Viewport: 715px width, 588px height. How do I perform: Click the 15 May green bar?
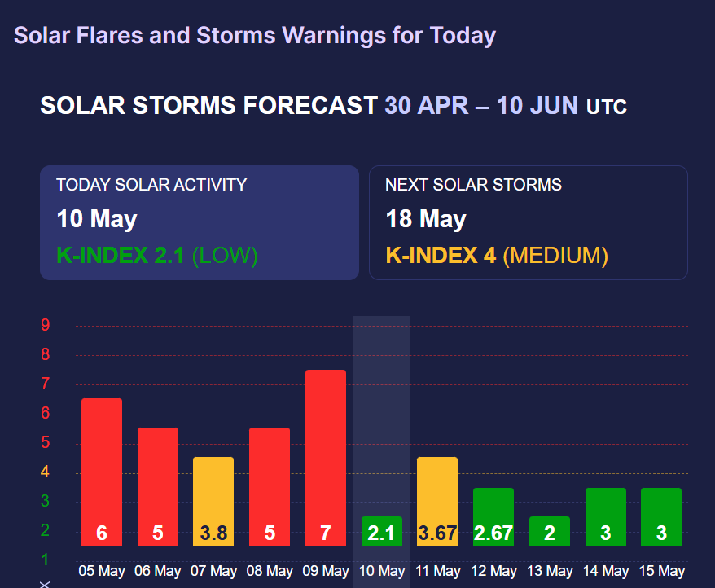pyautogui.click(x=661, y=516)
